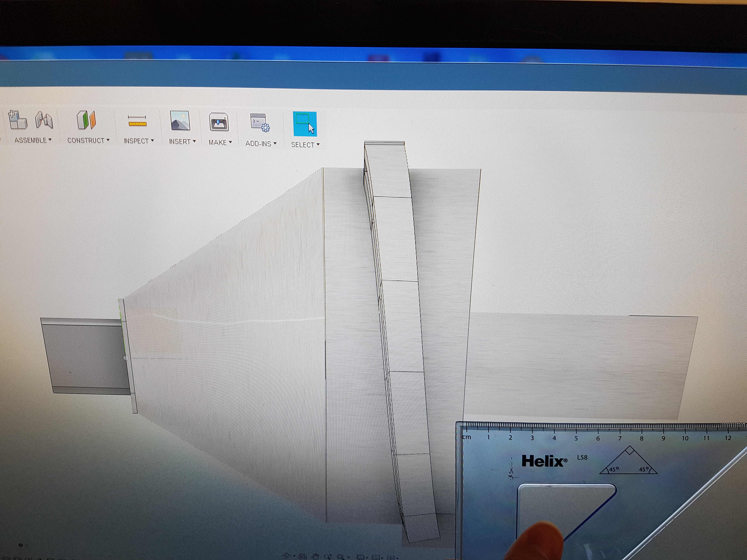Open the ASSEMBLE dropdown menu
747x560 pixels.
33,140
